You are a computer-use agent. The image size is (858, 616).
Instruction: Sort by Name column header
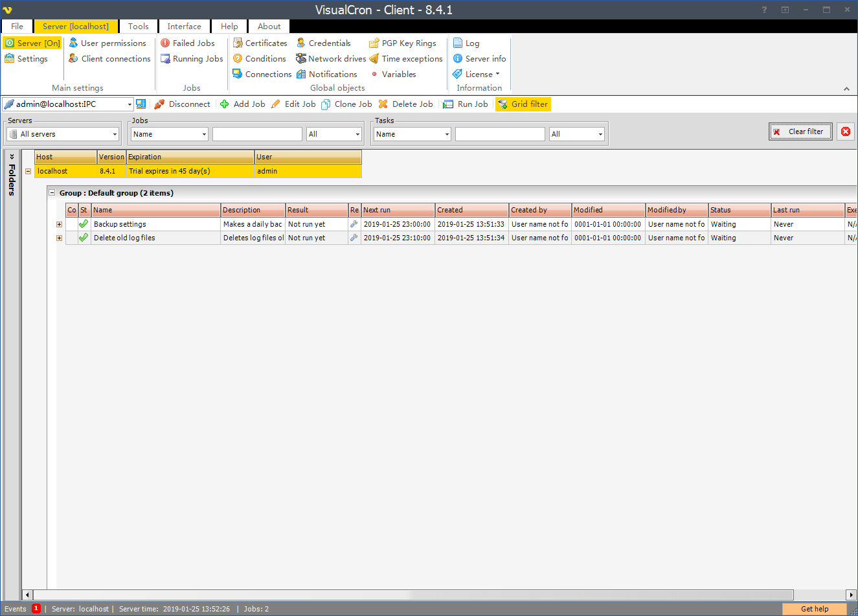click(155, 210)
